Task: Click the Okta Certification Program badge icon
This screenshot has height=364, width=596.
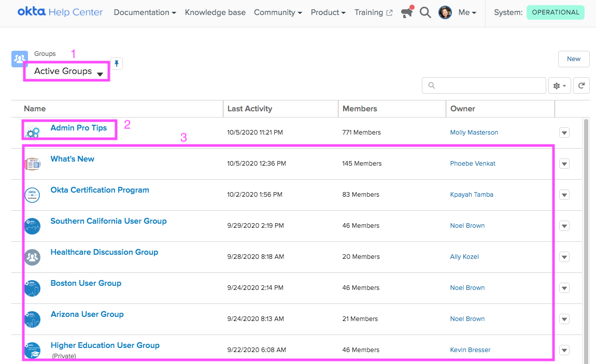Action: (32, 195)
